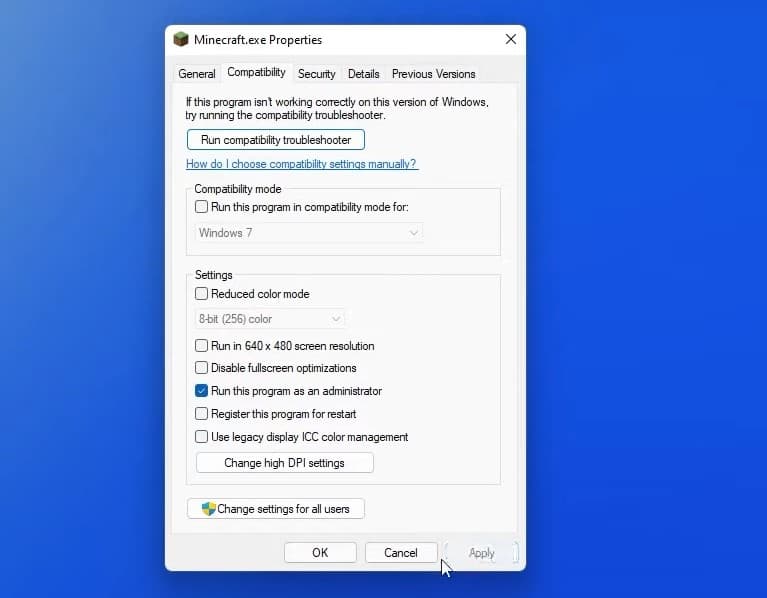Click the Settings group label
767x598 pixels.
click(x=213, y=275)
